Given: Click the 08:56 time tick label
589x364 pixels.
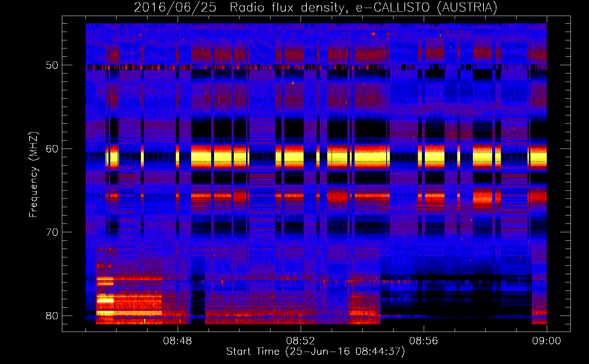Looking at the screenshot, I should 424,341.
